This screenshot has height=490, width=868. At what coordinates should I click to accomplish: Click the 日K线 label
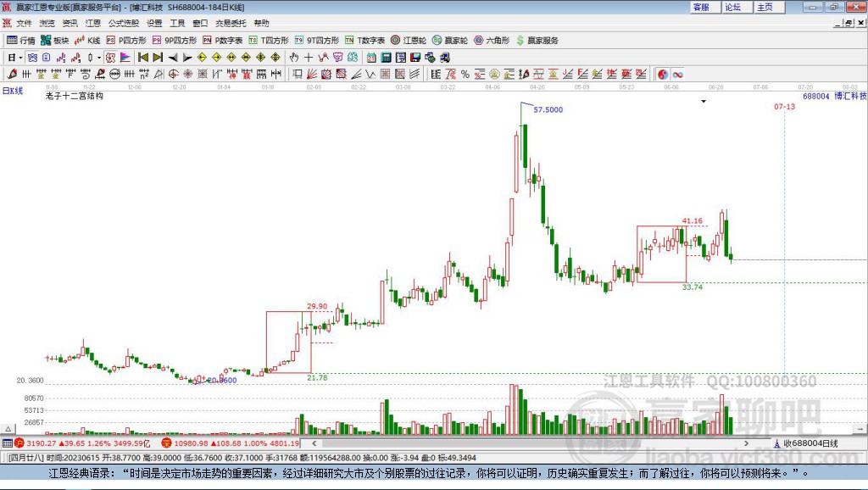tap(13, 91)
